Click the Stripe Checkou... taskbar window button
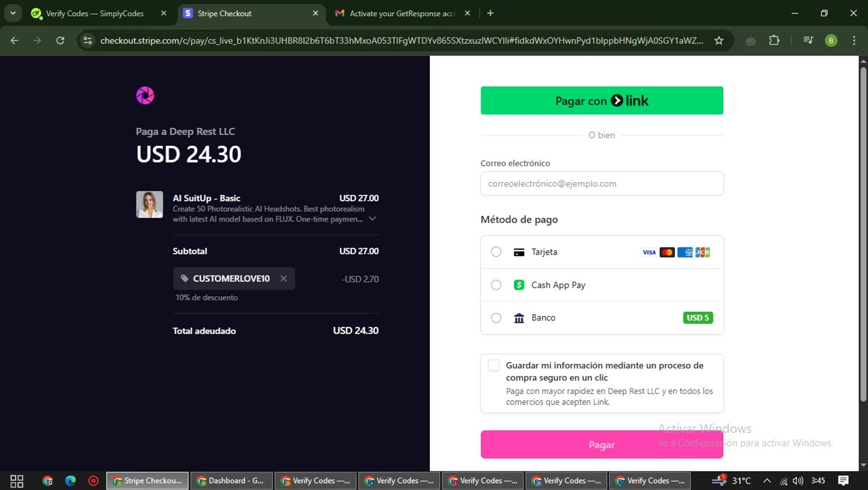868x490 pixels. [x=148, y=481]
